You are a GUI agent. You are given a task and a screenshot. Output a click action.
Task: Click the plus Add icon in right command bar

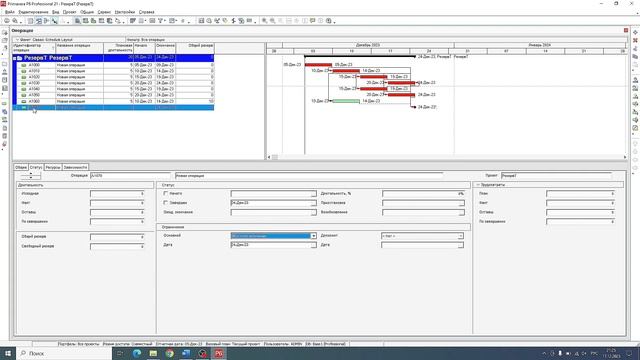coord(635,32)
